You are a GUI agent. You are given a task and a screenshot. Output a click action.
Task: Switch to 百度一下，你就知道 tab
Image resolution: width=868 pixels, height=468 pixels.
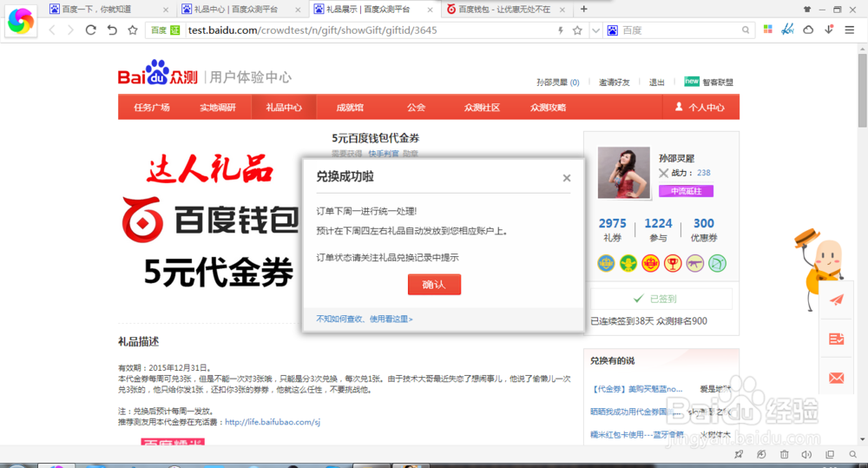(x=109, y=9)
